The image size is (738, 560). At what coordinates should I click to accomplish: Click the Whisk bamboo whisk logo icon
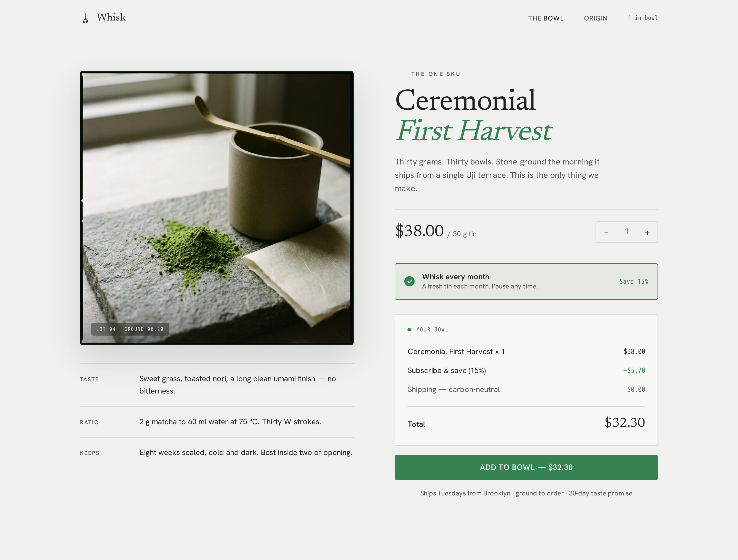[85, 18]
